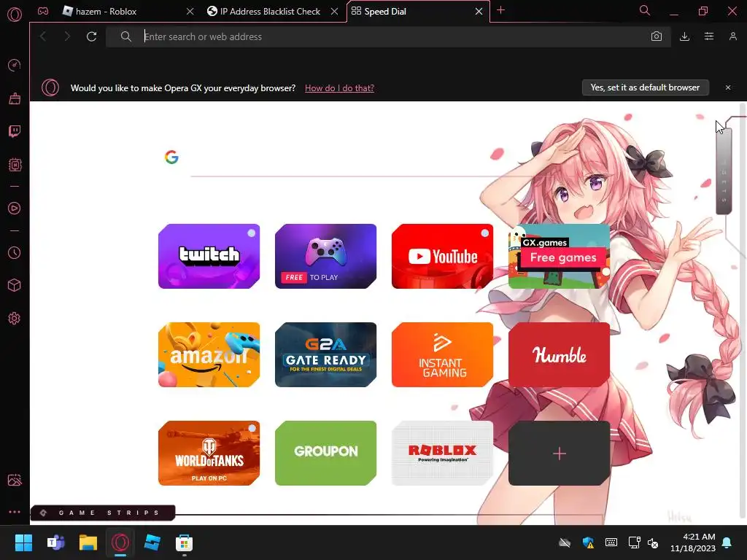Image resolution: width=747 pixels, height=560 pixels.
Task: Open the Amazon speed dial tile
Action: coord(209,355)
